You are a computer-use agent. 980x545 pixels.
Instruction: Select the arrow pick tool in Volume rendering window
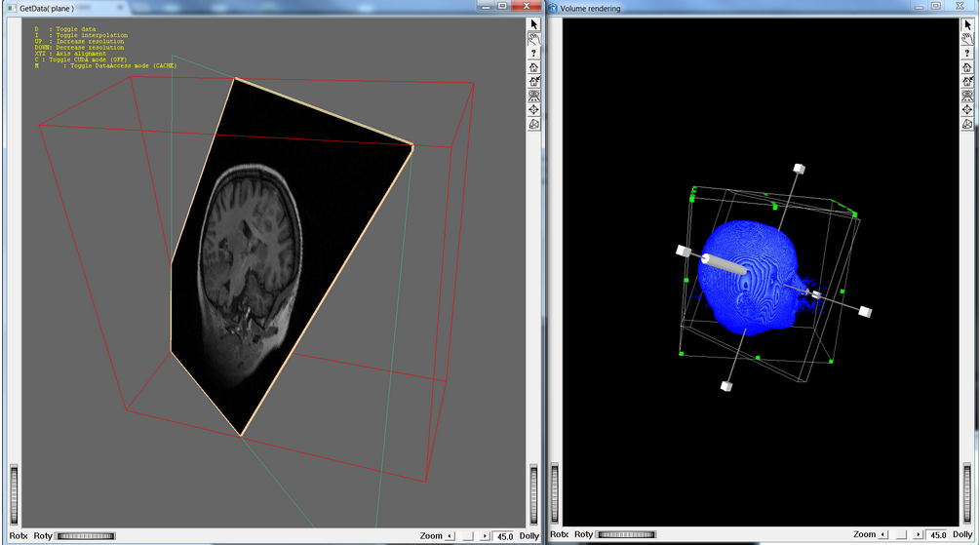pyautogui.click(x=967, y=24)
